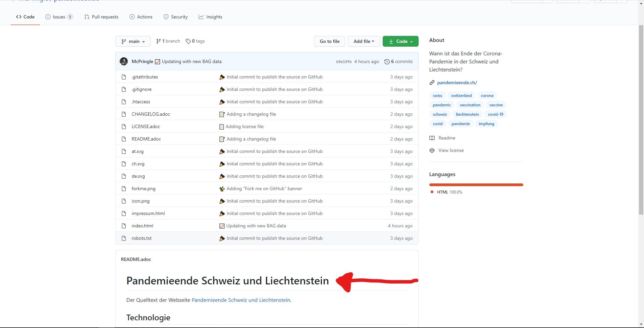Image resolution: width=644 pixels, height=328 pixels.
Task: Click McPringle's avatar picture
Action: point(124,61)
